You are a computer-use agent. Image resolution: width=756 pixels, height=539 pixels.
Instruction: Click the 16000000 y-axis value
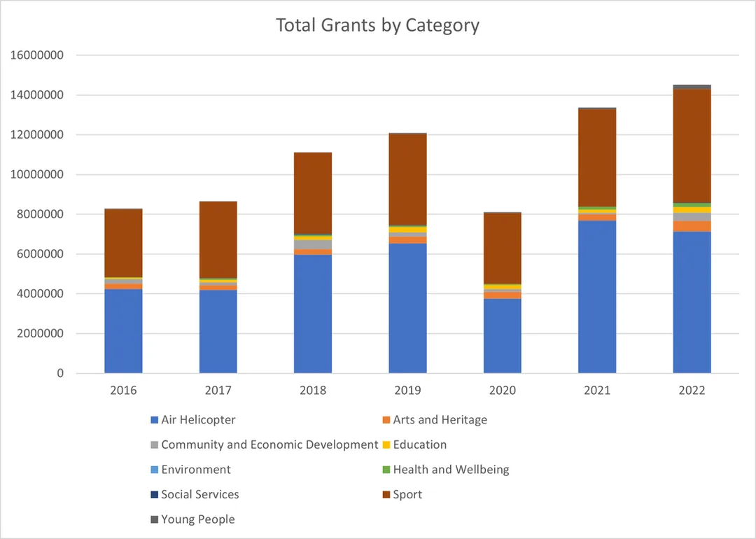point(36,55)
